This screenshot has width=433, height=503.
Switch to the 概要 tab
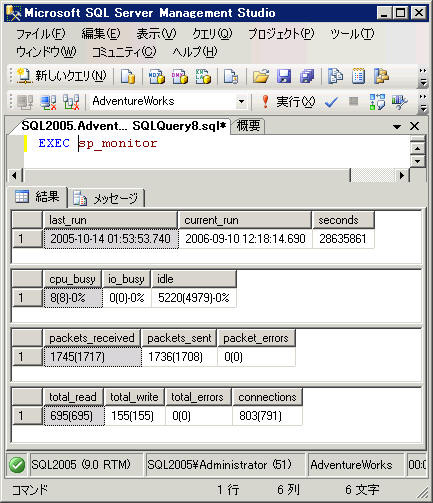tap(248, 126)
